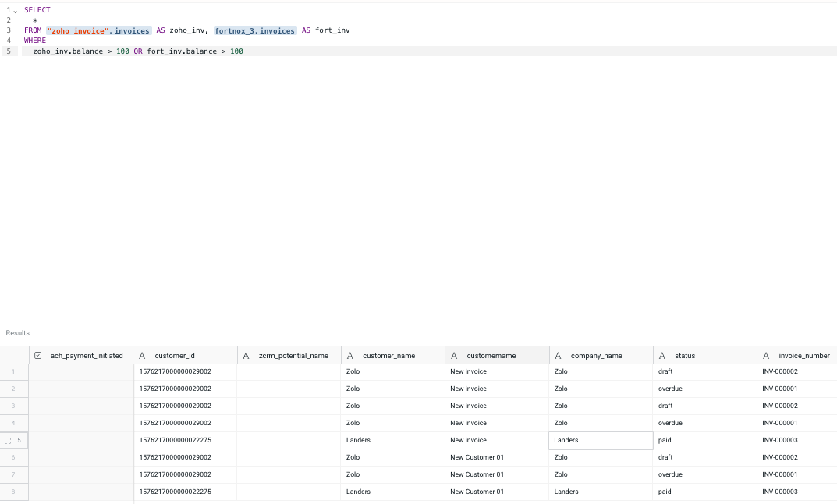Click the highlighted 'Landers' company_name cell in row 5
This screenshot has height=504, width=837.
coord(601,441)
